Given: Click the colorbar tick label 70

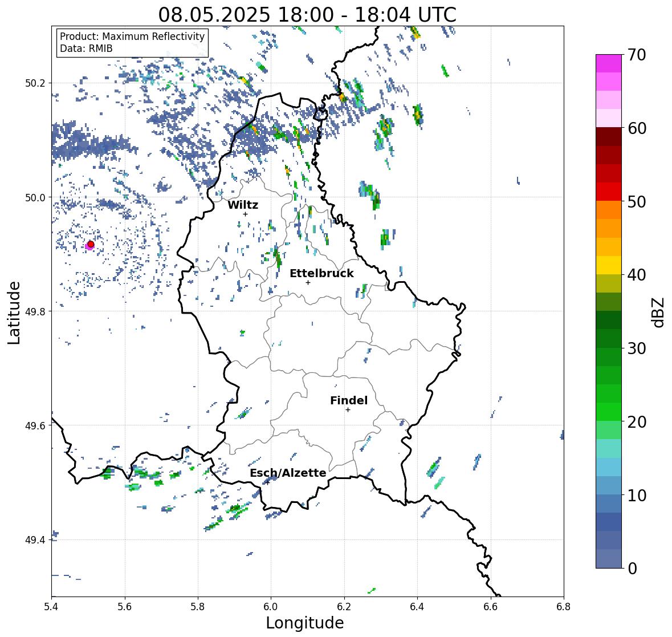Looking at the screenshot, I should coord(637,55).
